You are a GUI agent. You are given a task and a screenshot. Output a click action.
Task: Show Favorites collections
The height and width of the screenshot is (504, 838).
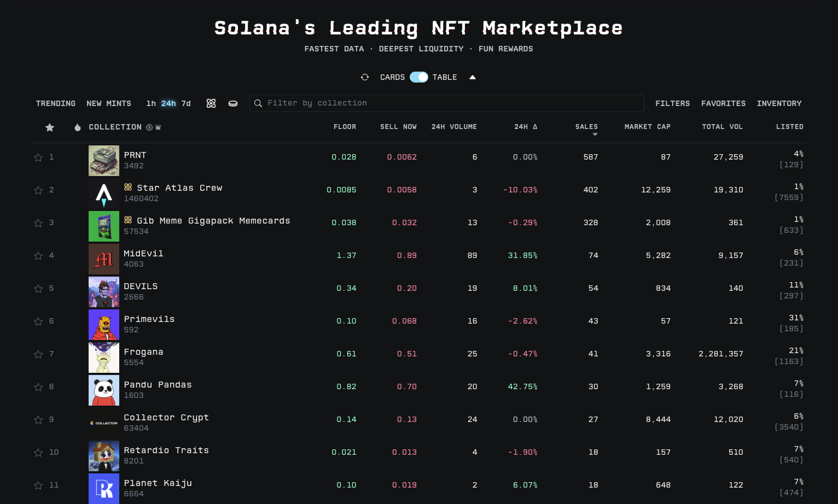pos(723,103)
